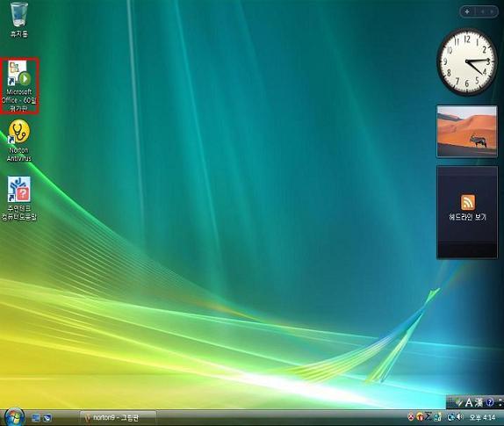Viewport: 504px width, 426px height.
Task: Click the Switch Between Windows quick launch icon
Action: pyautogui.click(x=47, y=418)
